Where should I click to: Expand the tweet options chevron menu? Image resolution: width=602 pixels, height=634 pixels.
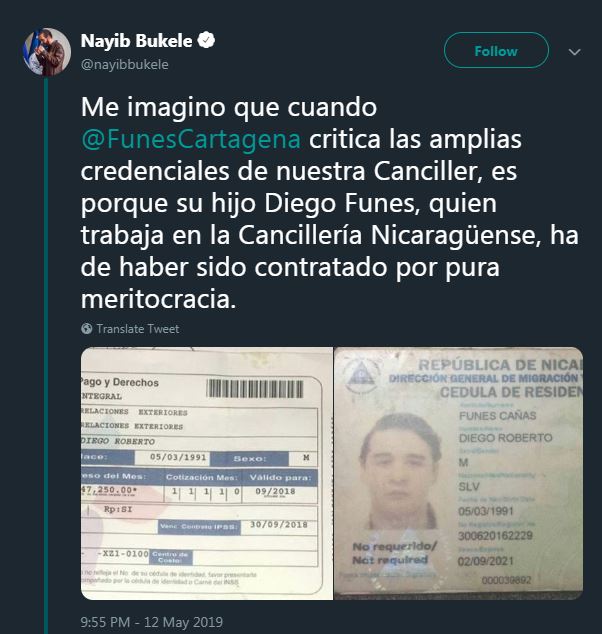click(x=575, y=52)
